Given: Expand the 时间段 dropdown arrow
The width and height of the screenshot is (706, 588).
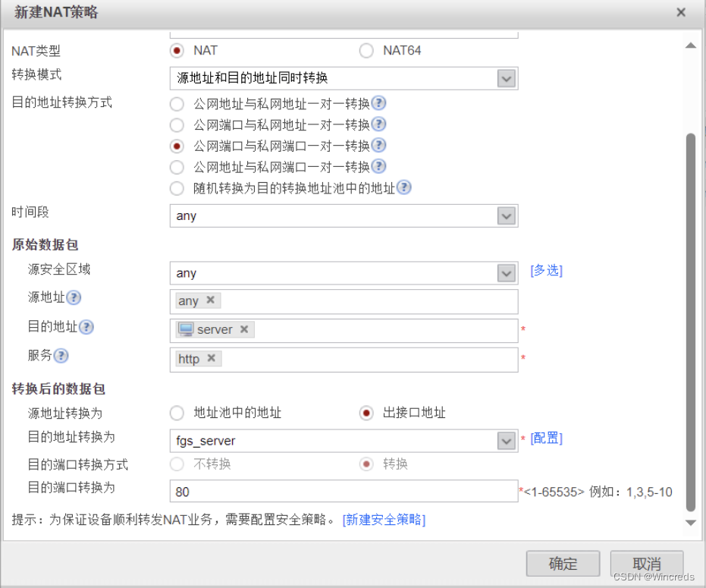Looking at the screenshot, I should tap(506, 215).
